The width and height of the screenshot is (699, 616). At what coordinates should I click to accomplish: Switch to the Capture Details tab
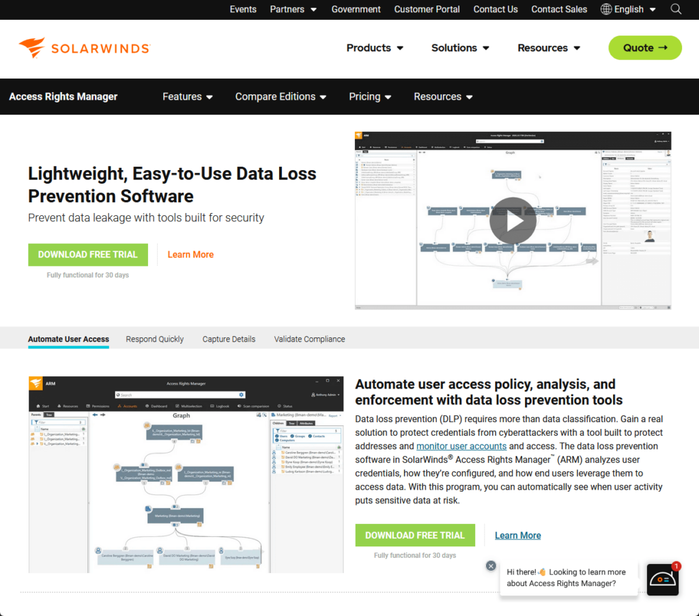229,339
